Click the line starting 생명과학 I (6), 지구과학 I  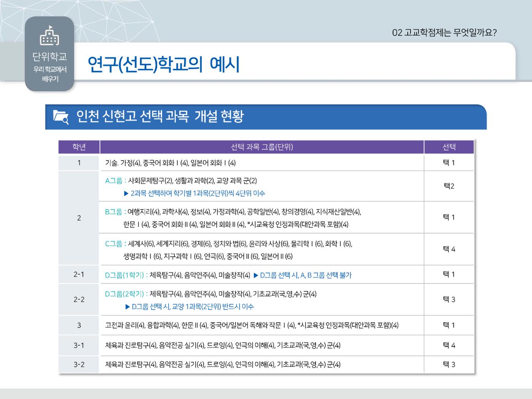click(x=208, y=256)
